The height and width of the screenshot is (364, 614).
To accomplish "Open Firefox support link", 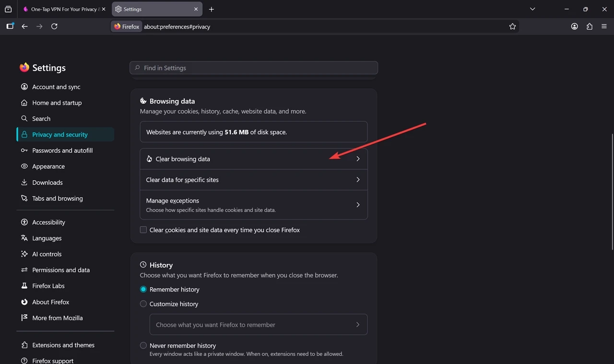I will coord(65,361).
